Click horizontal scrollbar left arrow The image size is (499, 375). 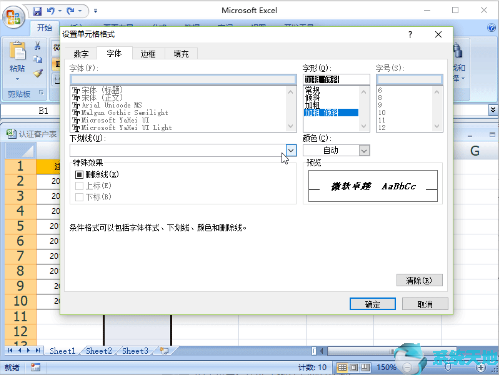[322, 351]
